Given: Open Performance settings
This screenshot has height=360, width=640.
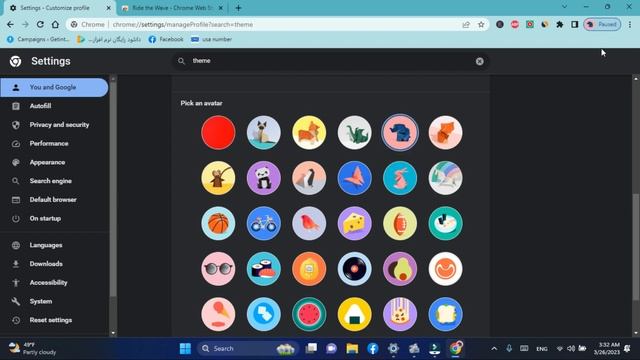Looking at the screenshot, I should click(x=54, y=144).
